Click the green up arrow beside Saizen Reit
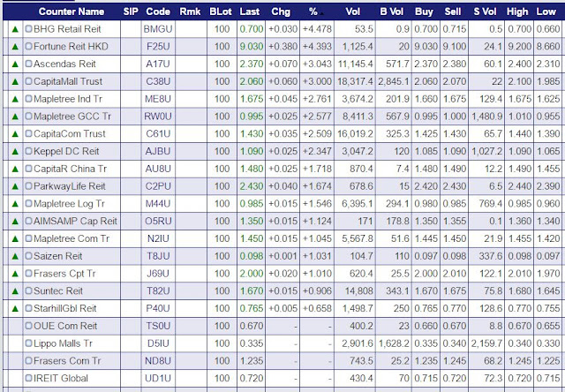The image size is (565, 392). coord(15,256)
